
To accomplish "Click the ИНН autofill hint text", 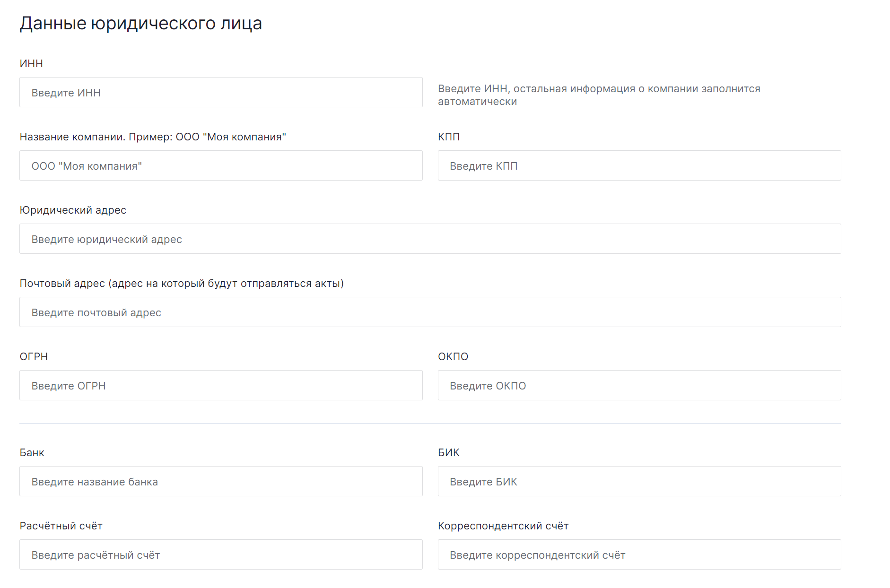I will click(599, 95).
